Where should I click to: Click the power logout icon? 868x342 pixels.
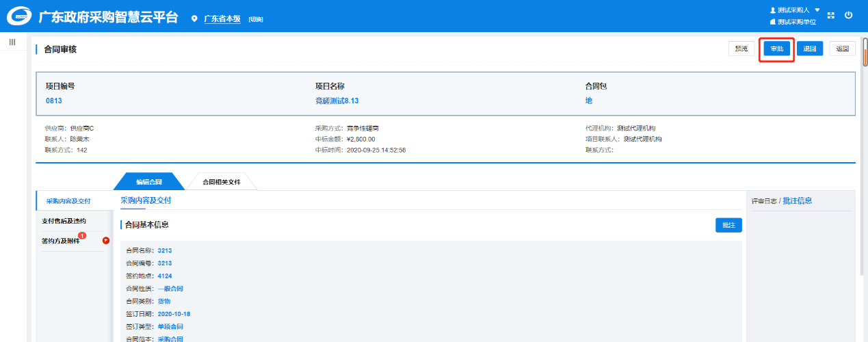pyautogui.click(x=849, y=15)
